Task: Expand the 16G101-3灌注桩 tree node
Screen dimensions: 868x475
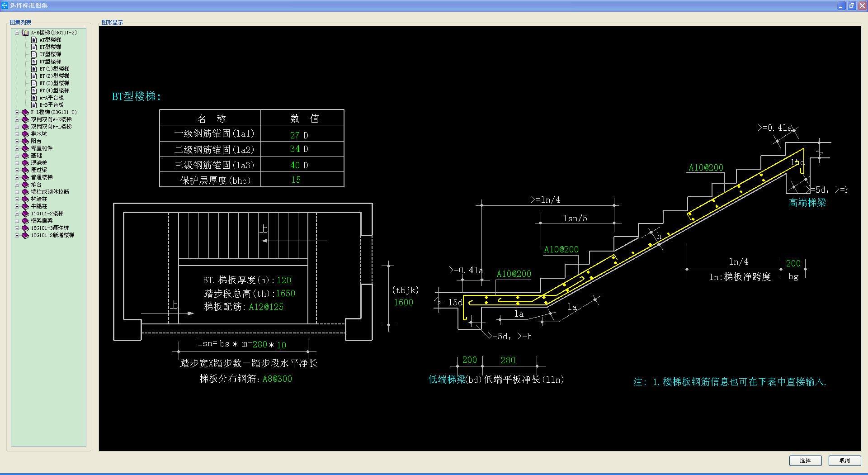Action: [x=17, y=228]
